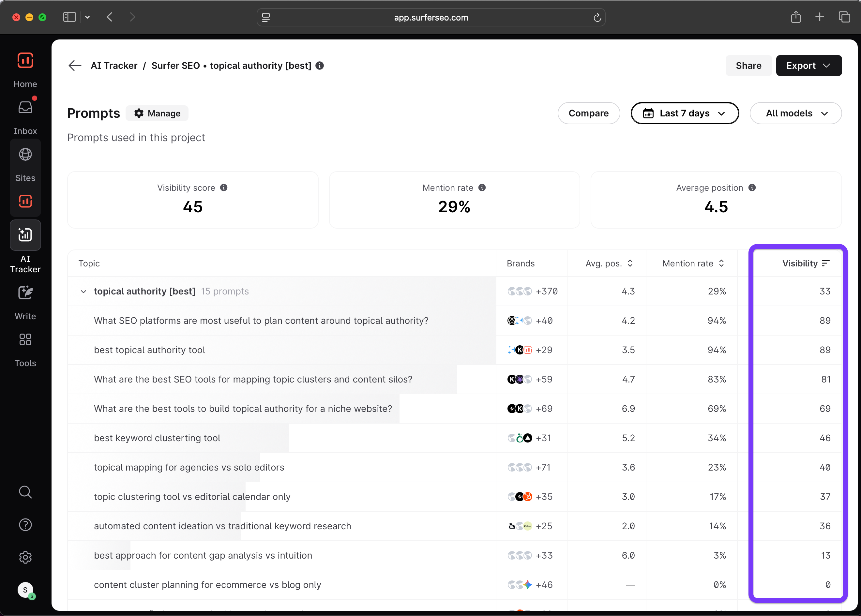861x616 pixels.
Task: Click the back arrow beside AI Tracker
Action: point(75,66)
